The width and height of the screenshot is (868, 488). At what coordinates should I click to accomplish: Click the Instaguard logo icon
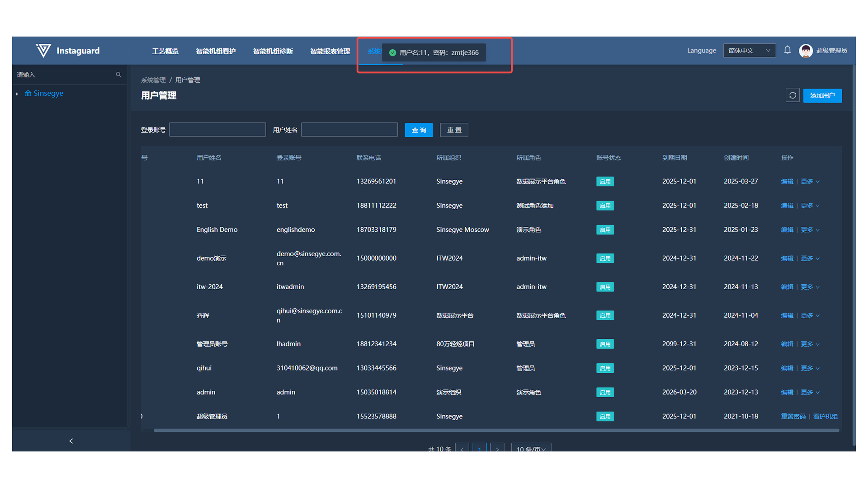pyautogui.click(x=43, y=51)
